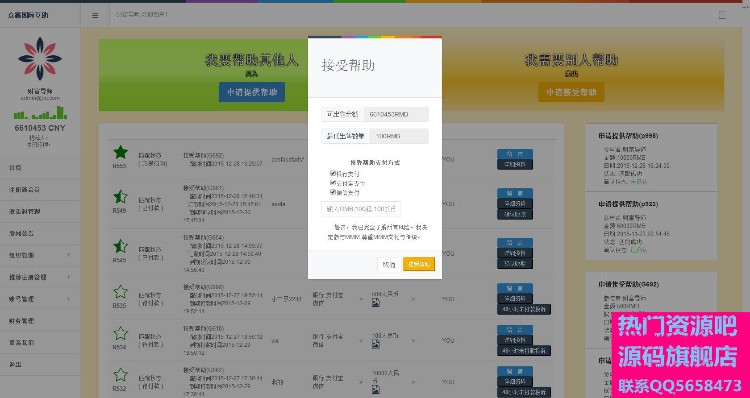Open the image attachment icon in row R534
The width and height of the screenshot is (750, 398).
[375, 344]
